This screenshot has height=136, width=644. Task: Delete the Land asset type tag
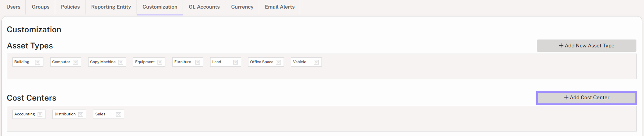tap(236, 62)
